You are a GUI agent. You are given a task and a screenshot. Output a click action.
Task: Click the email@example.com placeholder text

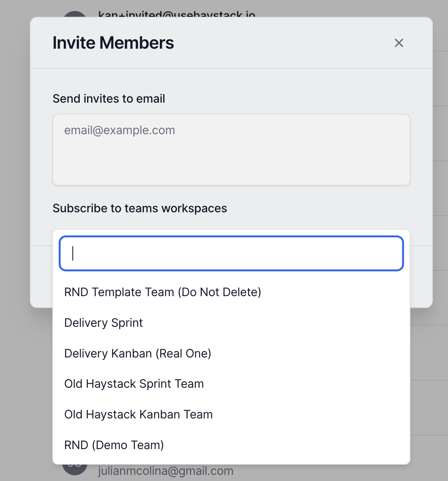(x=120, y=130)
